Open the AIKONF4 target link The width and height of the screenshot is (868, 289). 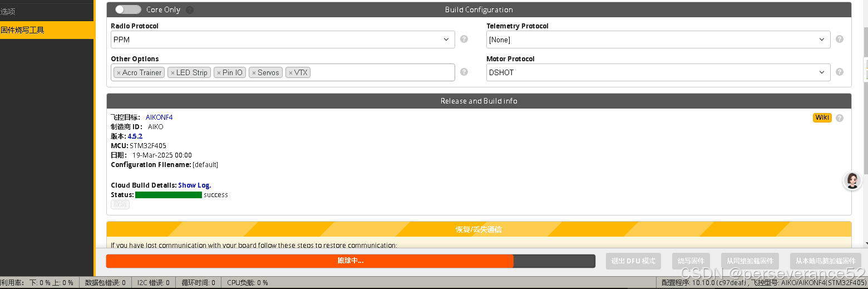click(x=159, y=117)
